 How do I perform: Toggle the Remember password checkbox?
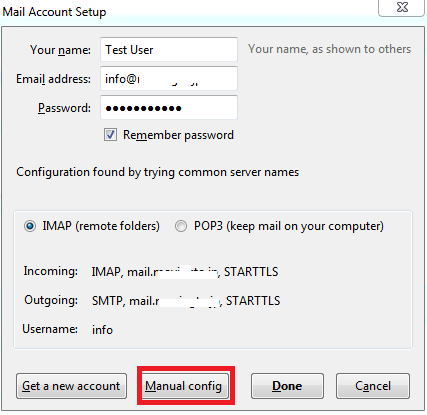click(x=110, y=135)
